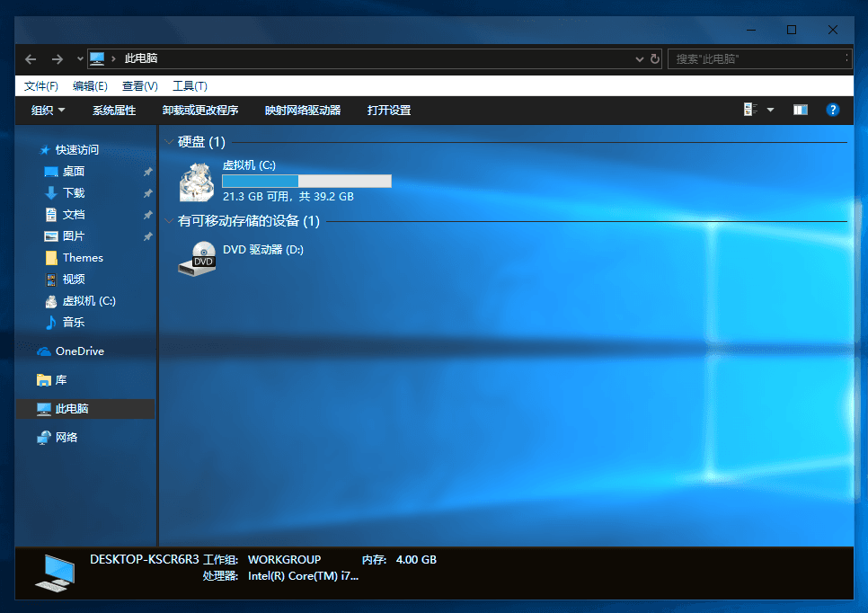The width and height of the screenshot is (868, 613).
Task: Toggle the preview pane icon
Action: [801, 110]
